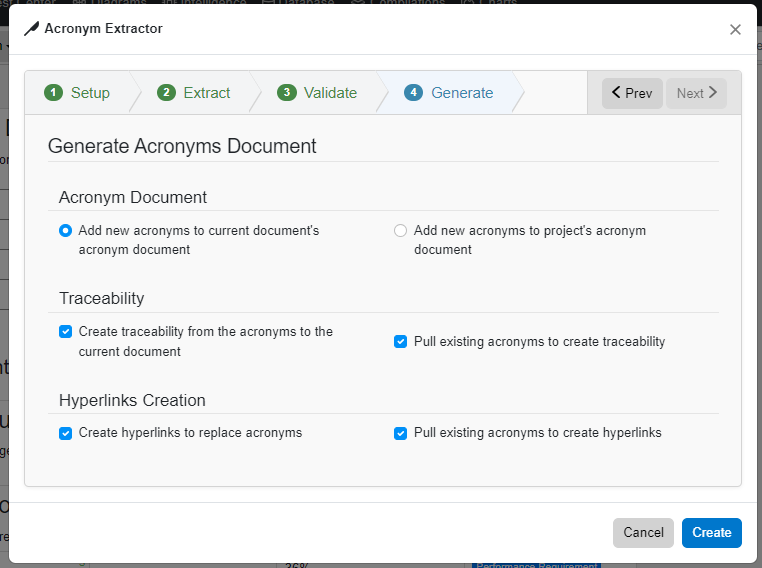This screenshot has height=568, width=762.
Task: Click the Create button
Action: click(x=711, y=533)
